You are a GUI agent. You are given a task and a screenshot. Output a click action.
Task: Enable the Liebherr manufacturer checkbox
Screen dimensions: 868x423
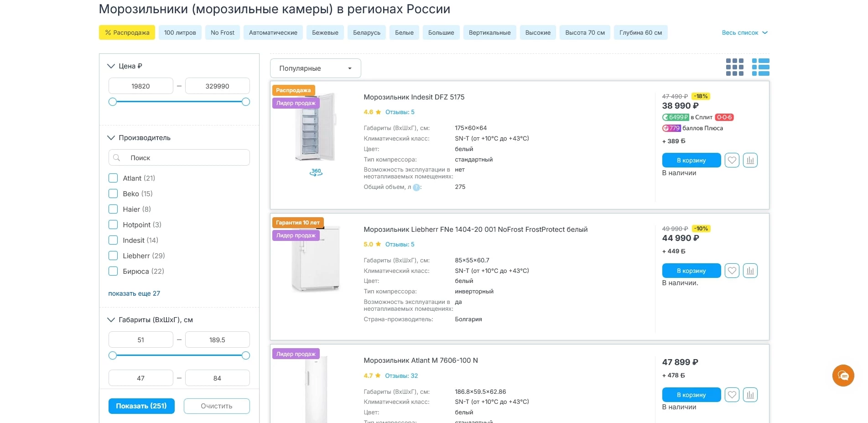[113, 256]
